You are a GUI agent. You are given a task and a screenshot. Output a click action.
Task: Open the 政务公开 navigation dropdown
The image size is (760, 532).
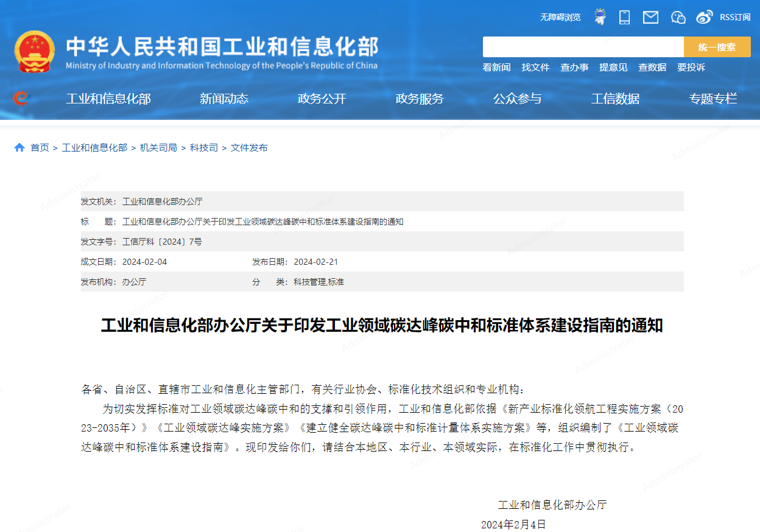pyautogui.click(x=321, y=99)
